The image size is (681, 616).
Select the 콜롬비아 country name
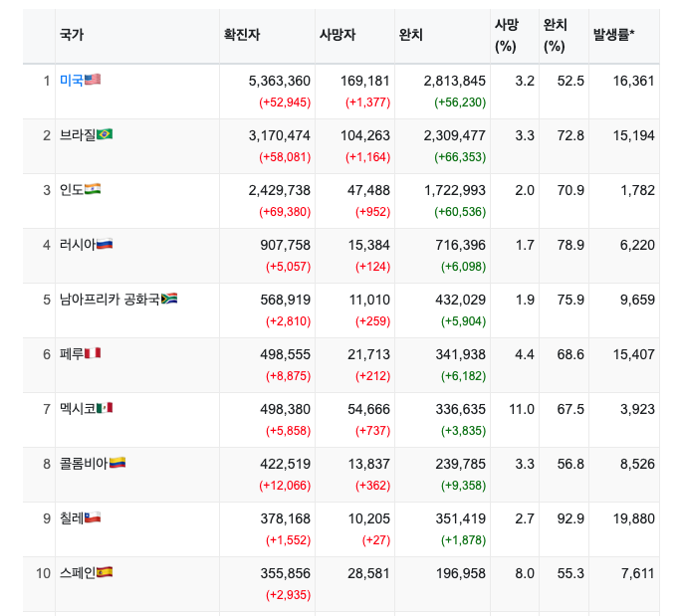[85, 463]
